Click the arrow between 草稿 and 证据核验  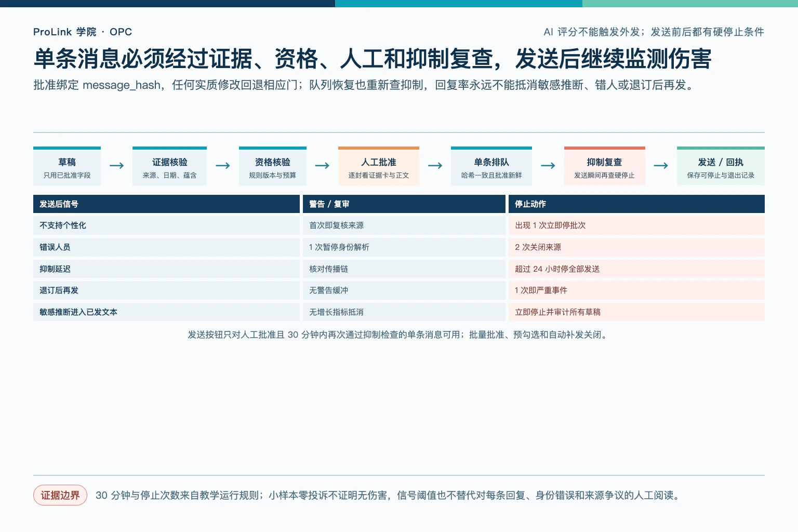pos(117,166)
